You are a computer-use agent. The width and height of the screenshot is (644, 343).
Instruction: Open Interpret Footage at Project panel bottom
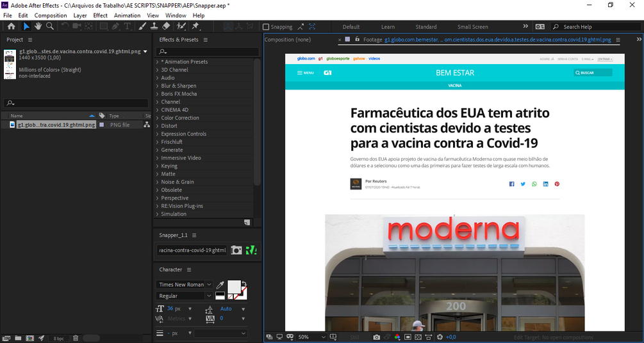pyautogui.click(x=6, y=338)
